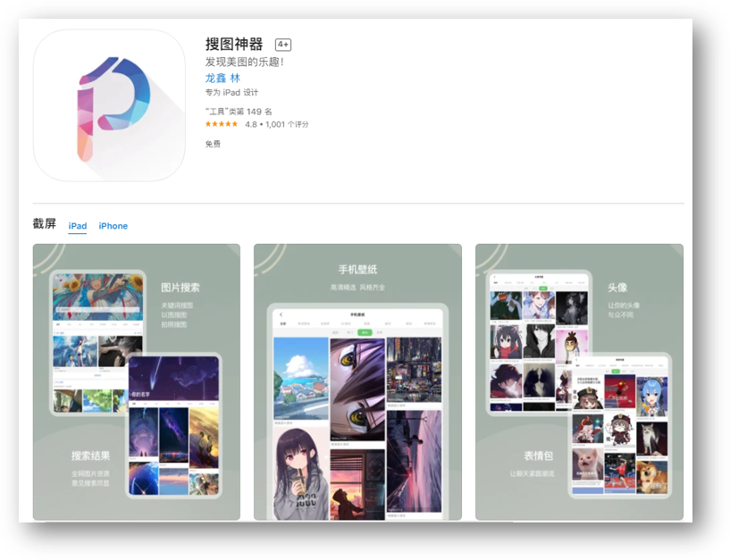This screenshot has height=560, width=730.
Task: Click the 搜索结果 caption in the first screenshot
Action: [91, 456]
